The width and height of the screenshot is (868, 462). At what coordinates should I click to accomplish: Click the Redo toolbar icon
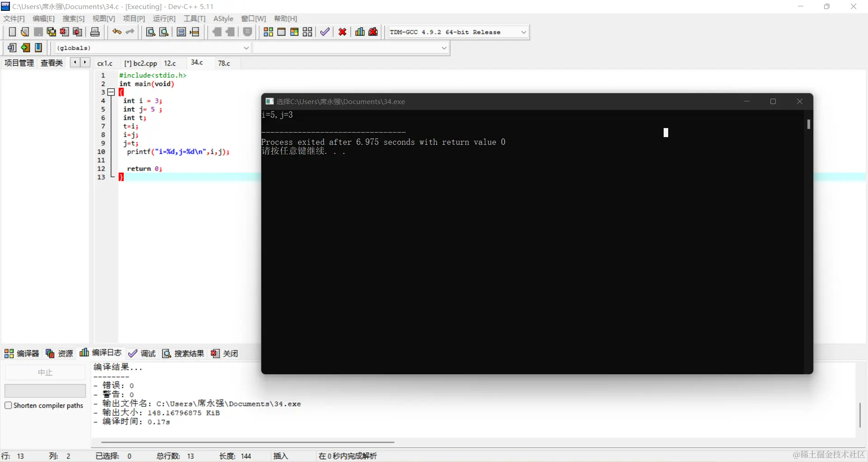click(x=130, y=32)
